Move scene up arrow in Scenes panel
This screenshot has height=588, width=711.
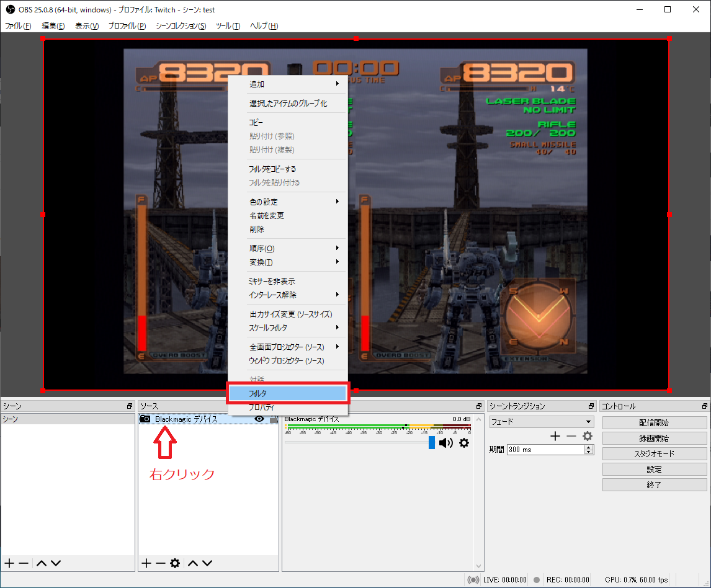42,563
